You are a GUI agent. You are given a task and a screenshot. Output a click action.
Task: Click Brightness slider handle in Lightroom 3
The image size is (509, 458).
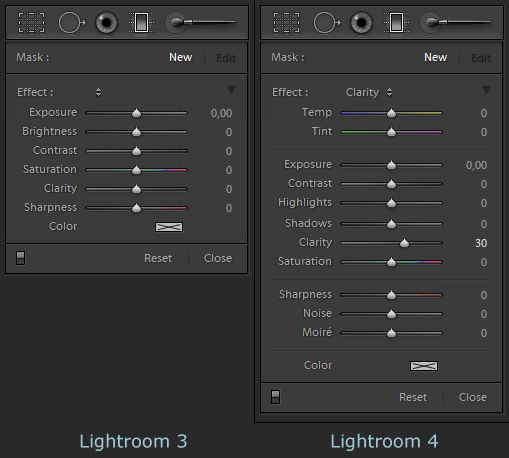coord(136,132)
